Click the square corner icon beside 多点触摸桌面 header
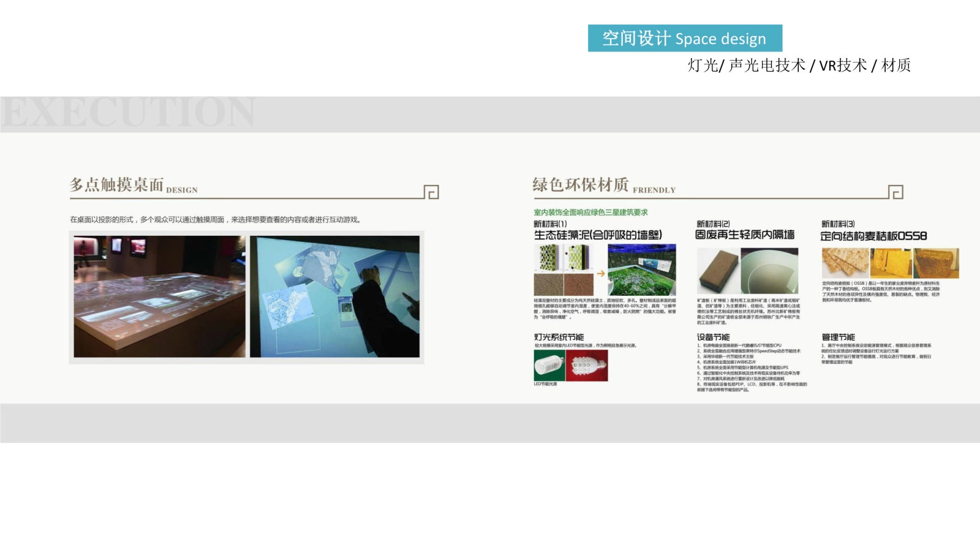The image size is (980, 539). pyautogui.click(x=432, y=192)
